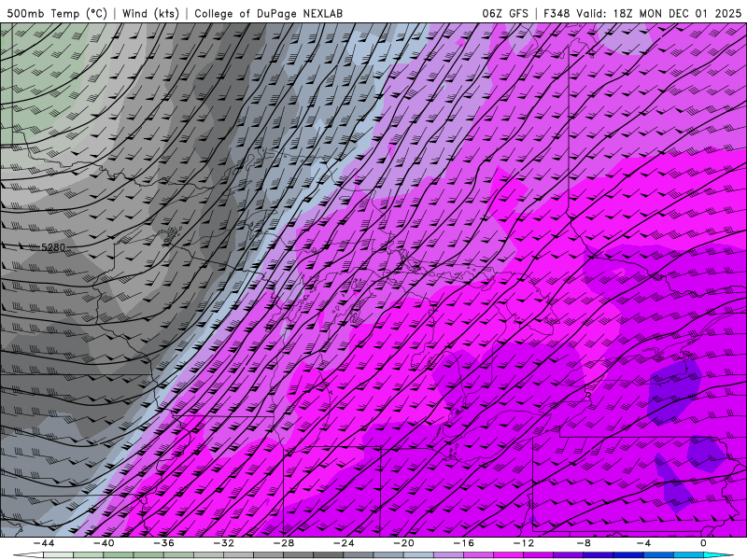Select the -40 colorbar label

click(104, 543)
